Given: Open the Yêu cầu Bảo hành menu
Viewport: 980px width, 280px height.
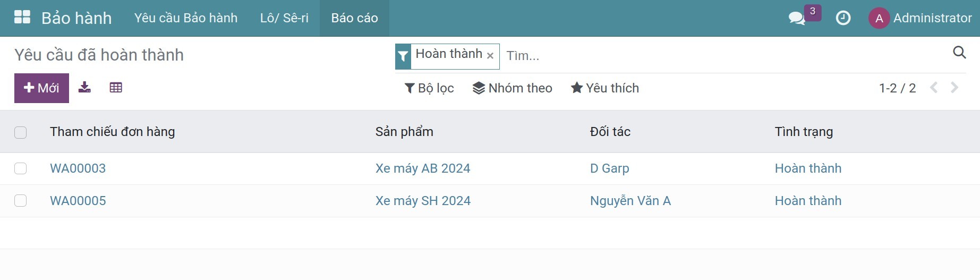Looking at the screenshot, I should tap(186, 18).
